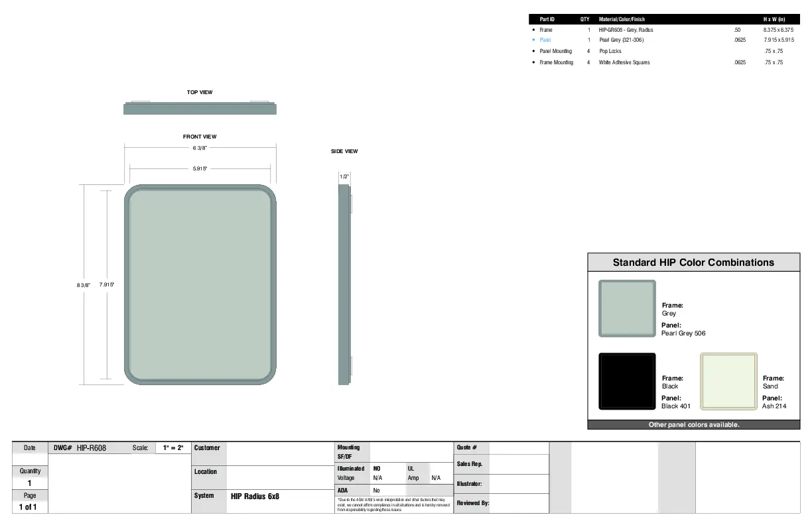
Task: Click the 'Material/Color/Finish' column header
Action: point(622,19)
